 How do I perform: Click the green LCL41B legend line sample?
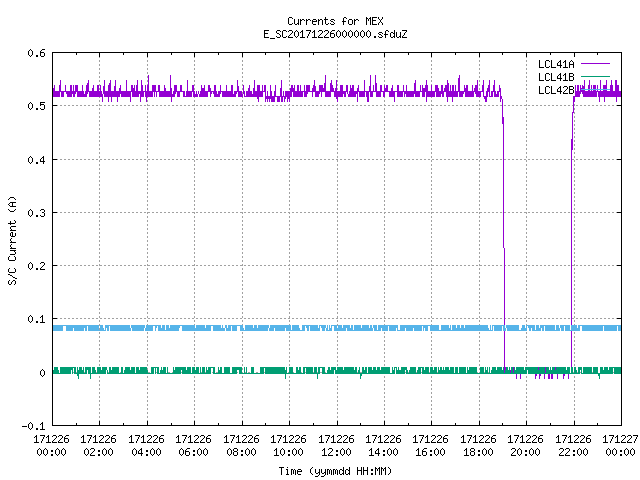pyautogui.click(x=595, y=76)
